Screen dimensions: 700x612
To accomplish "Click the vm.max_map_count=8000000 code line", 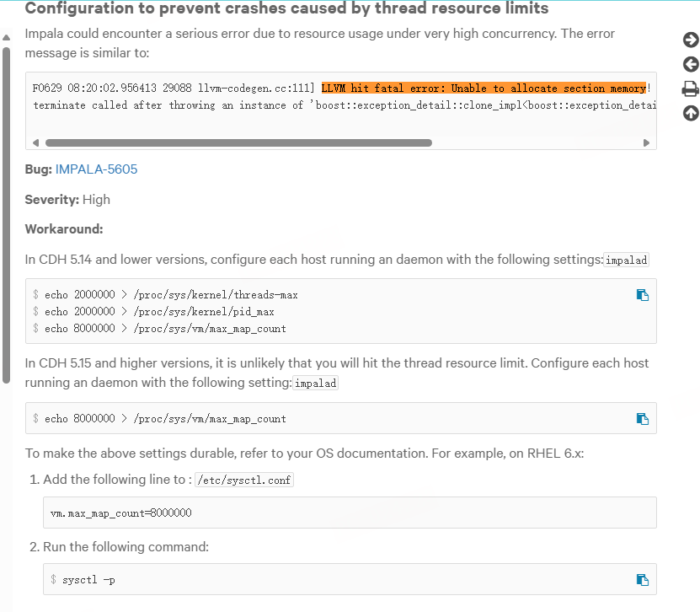I will point(120,513).
